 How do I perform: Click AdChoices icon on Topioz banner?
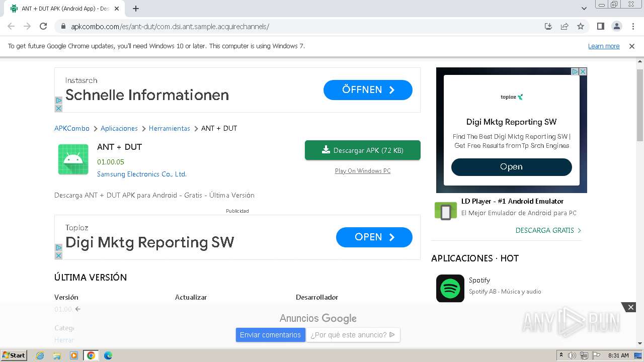pos(58,248)
